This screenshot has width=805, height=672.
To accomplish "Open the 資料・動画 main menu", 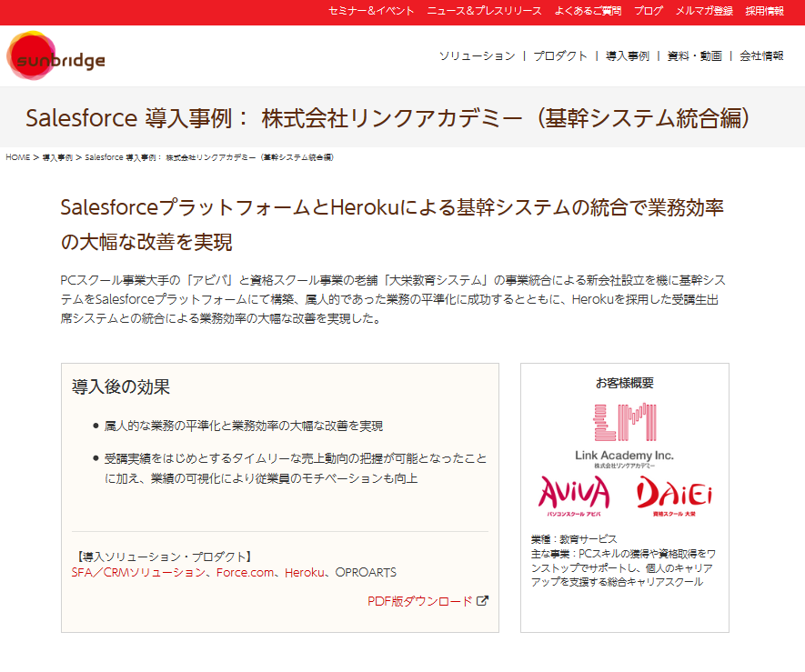I will [x=694, y=56].
